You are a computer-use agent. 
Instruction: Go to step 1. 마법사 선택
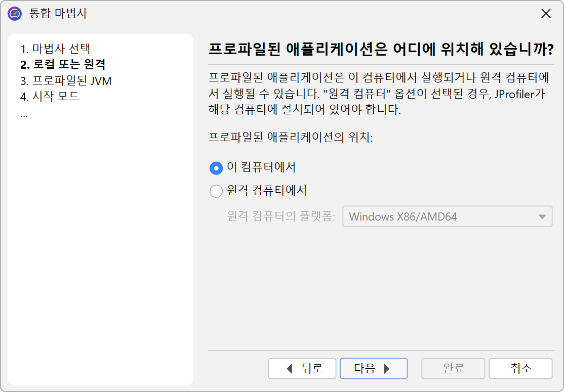pos(55,49)
